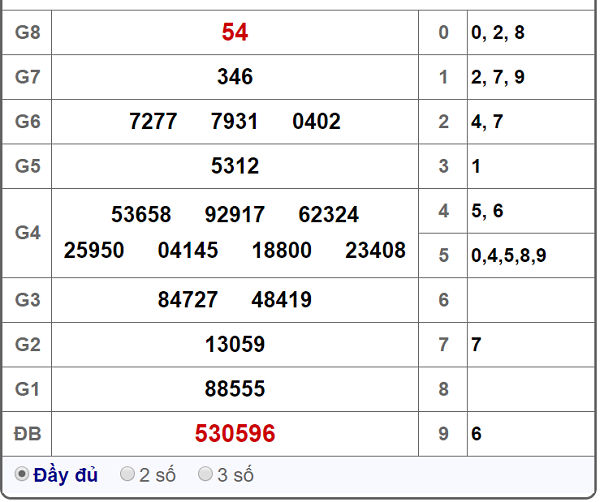Click G6 number 7277
The width and height of the screenshot is (600, 502).
(153, 122)
